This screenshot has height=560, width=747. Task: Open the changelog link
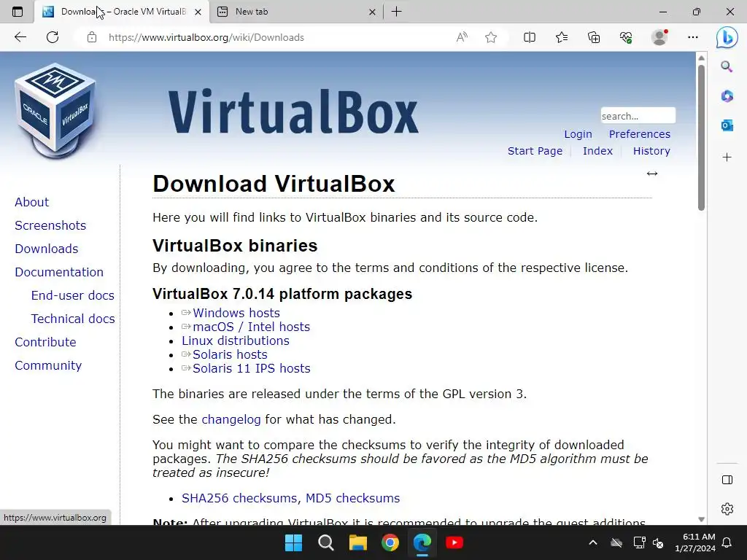(x=231, y=419)
